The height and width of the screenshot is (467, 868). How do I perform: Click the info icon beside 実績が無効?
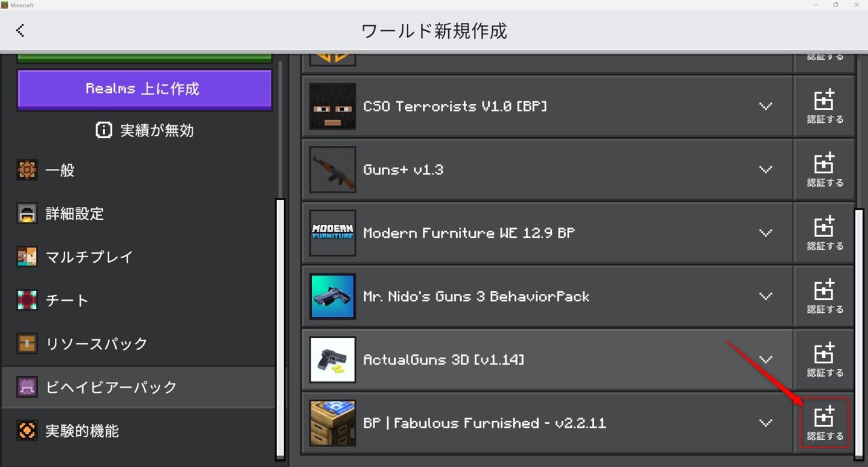coord(103,130)
